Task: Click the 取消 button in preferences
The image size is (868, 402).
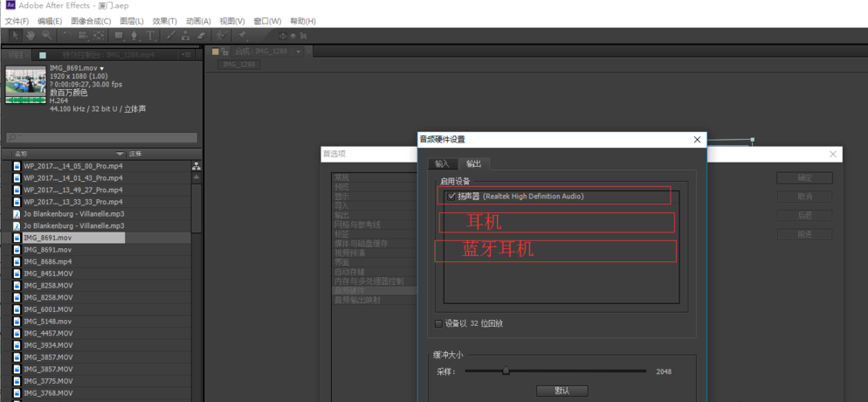Action: pyautogui.click(x=805, y=197)
